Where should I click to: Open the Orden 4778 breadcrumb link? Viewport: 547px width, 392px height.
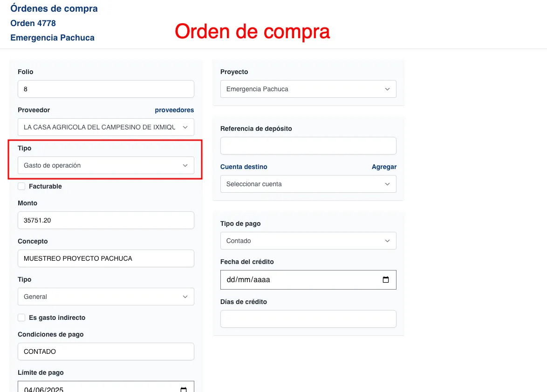[x=33, y=23]
